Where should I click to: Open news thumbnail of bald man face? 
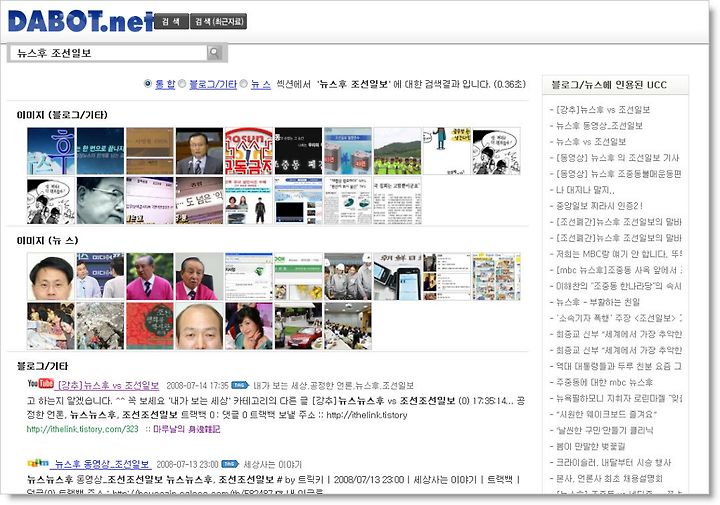(199, 326)
